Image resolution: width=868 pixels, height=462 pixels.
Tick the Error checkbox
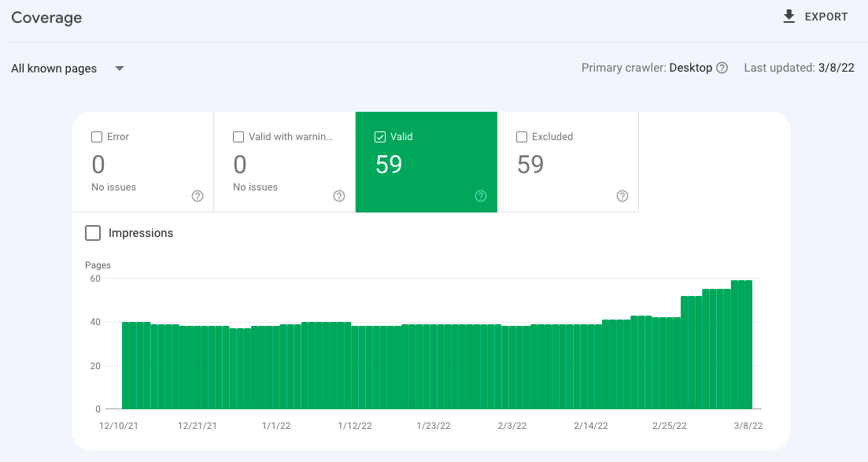[97, 137]
